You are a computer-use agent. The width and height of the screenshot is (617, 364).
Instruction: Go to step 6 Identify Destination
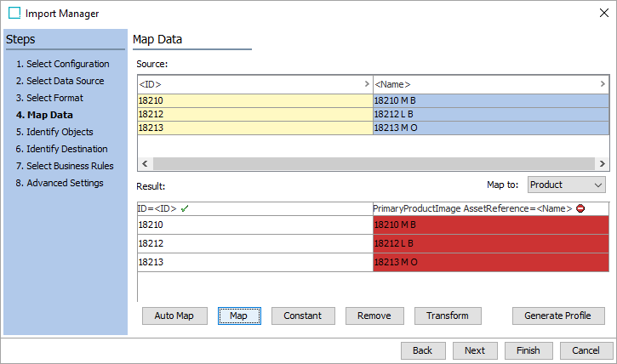[x=61, y=149]
